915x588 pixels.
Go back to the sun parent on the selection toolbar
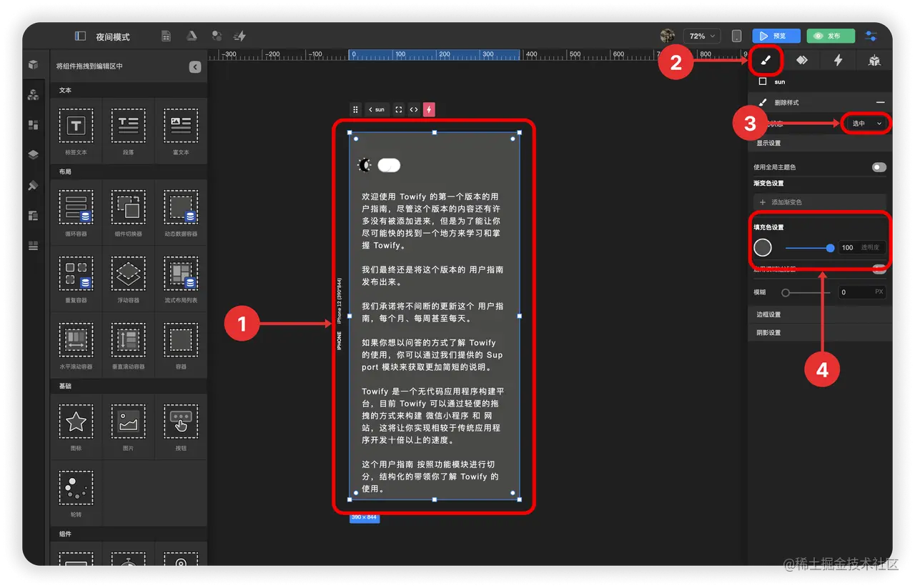pos(377,109)
